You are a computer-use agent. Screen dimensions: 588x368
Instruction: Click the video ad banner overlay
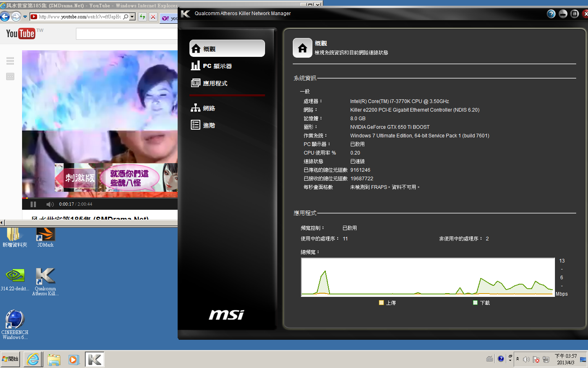116,177
